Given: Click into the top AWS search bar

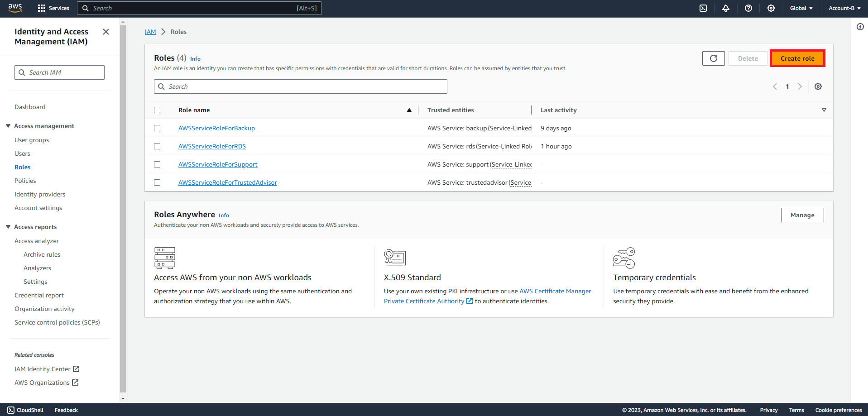Looking at the screenshot, I should 199,8.
